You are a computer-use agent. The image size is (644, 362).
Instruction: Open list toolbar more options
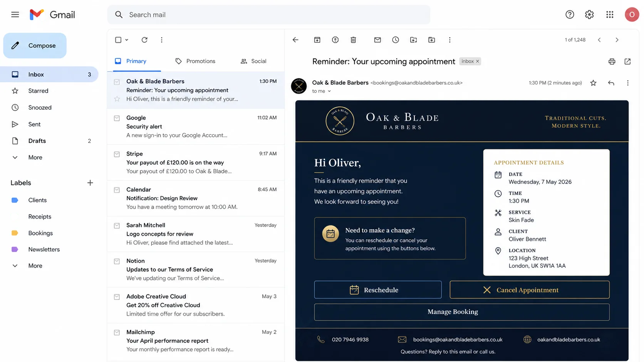tap(162, 40)
